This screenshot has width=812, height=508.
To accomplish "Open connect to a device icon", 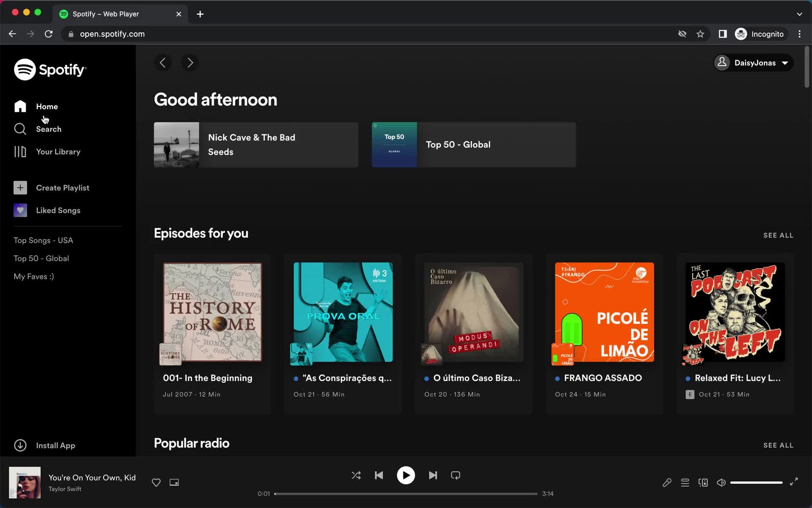I will click(x=703, y=483).
